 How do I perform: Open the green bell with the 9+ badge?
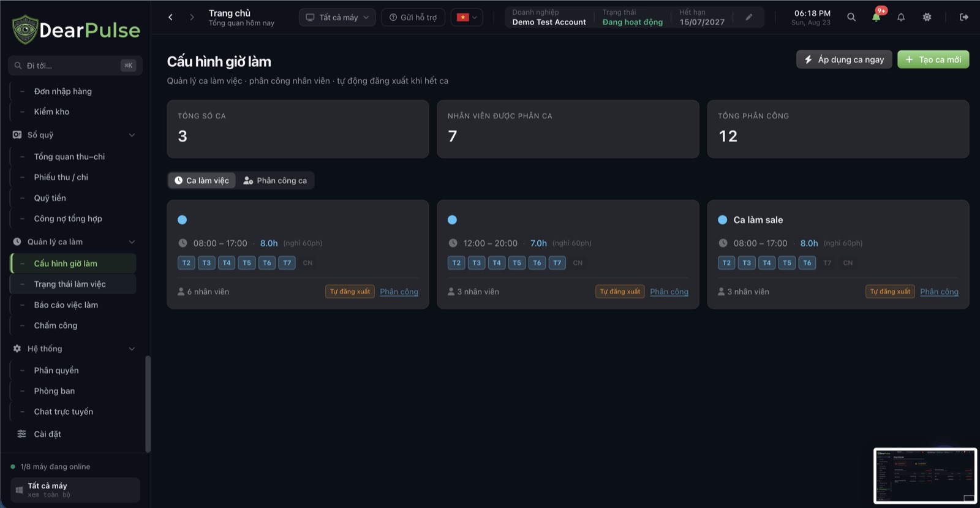point(876,17)
